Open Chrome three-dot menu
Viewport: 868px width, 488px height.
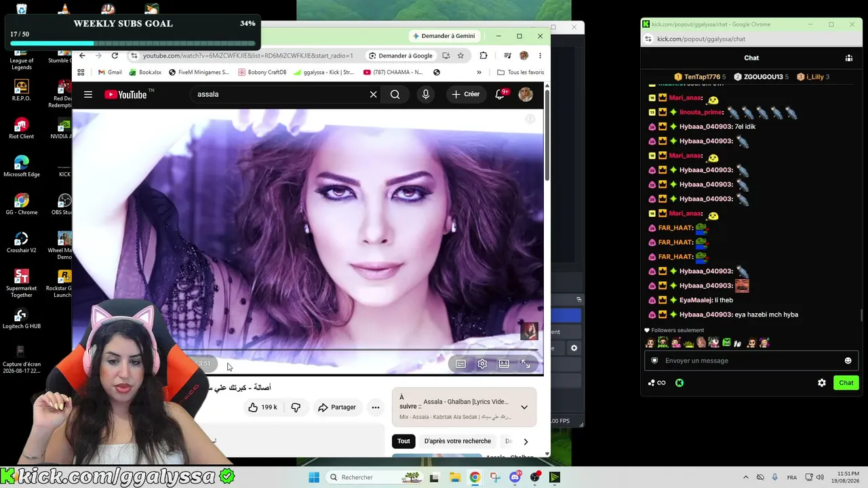(x=540, y=56)
